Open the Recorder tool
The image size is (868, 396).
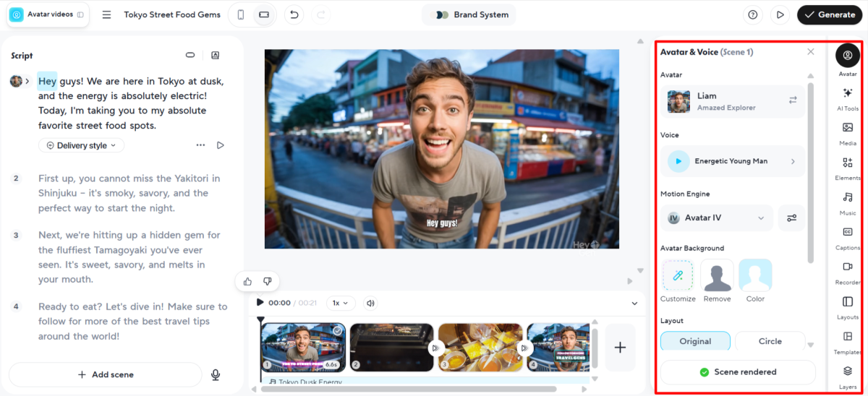coord(848,272)
